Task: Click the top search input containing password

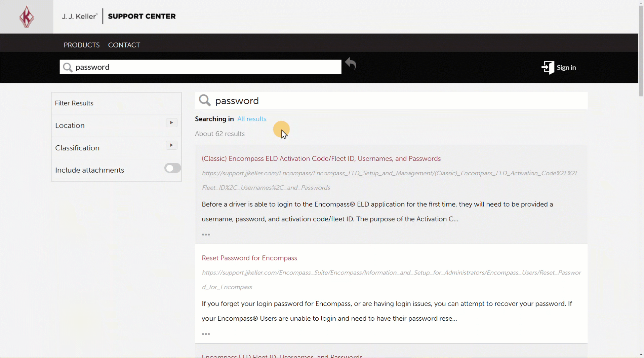Action: point(205,67)
